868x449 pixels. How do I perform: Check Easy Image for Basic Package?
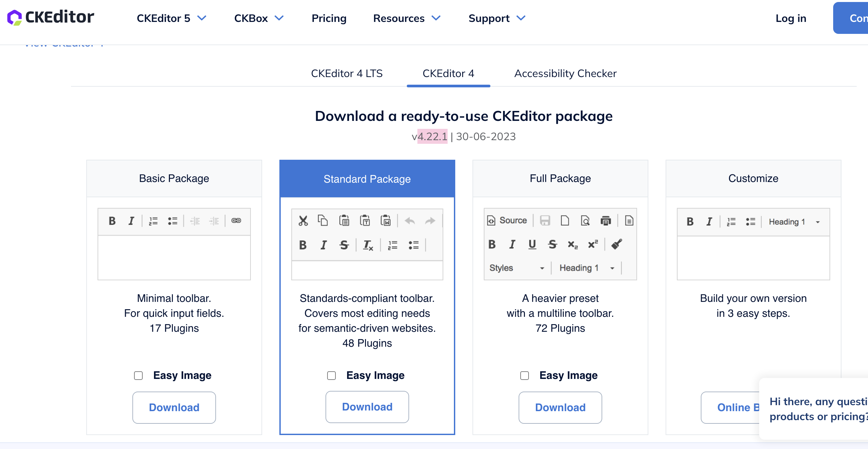pyautogui.click(x=138, y=376)
